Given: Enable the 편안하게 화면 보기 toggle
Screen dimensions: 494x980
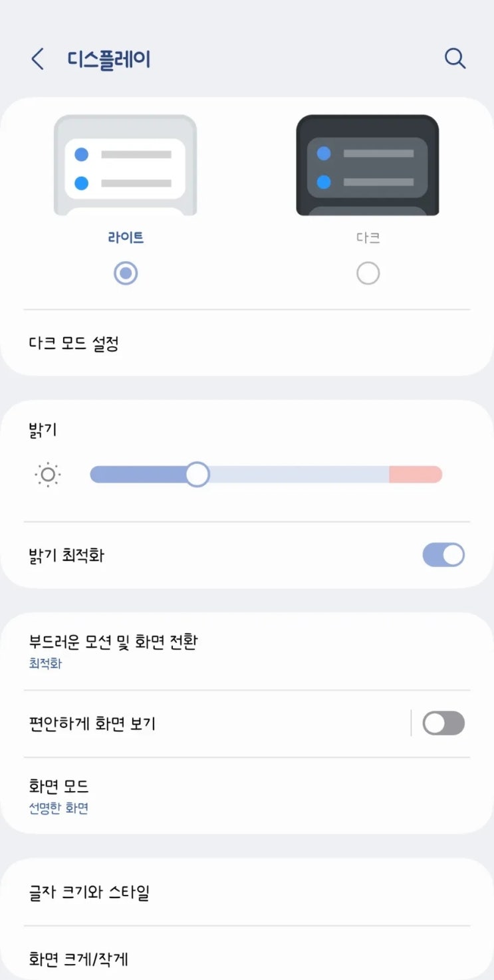Looking at the screenshot, I should coord(443,723).
